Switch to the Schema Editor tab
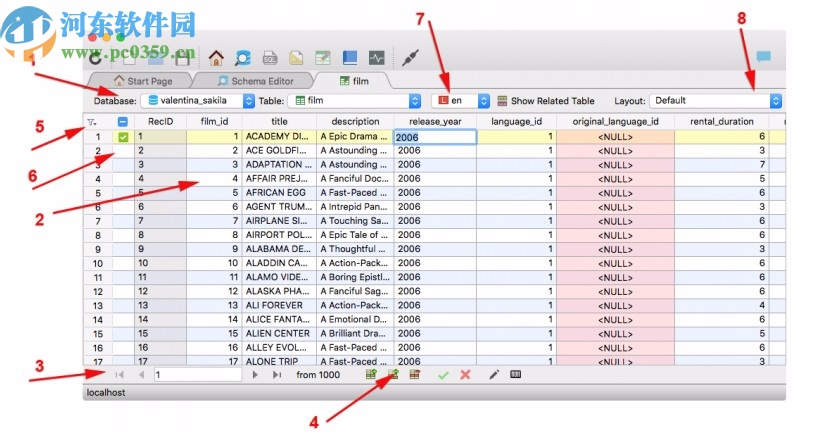Screen dimensions: 819x437 (255, 81)
